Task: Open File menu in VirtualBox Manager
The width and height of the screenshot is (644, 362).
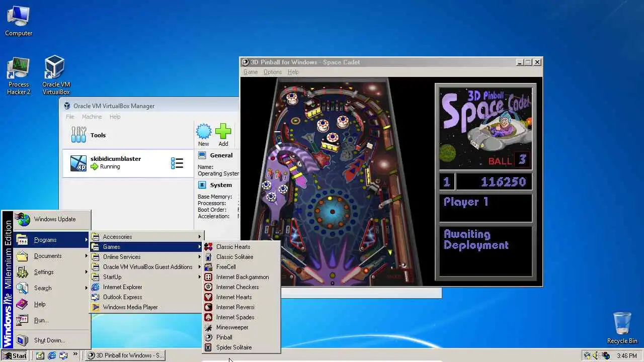Action: (x=70, y=117)
